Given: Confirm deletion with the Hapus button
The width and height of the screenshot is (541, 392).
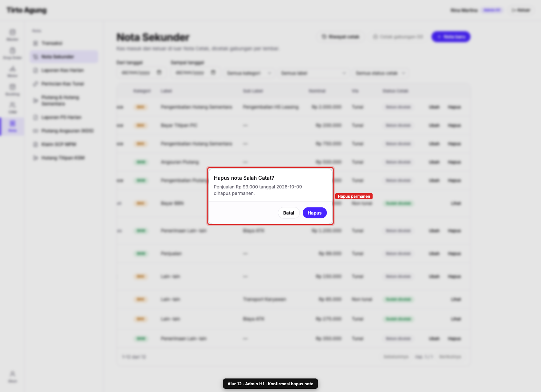Looking at the screenshot, I should point(315,213).
